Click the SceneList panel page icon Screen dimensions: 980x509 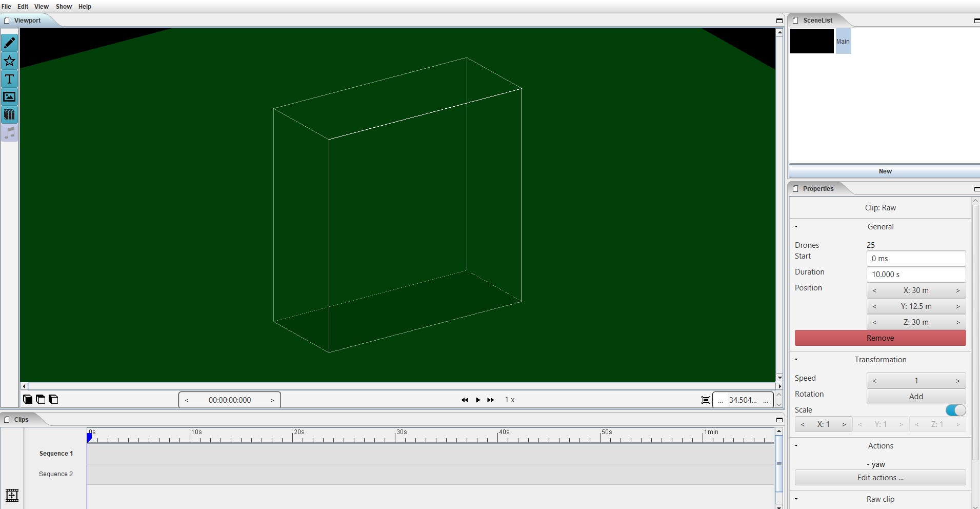tap(795, 21)
